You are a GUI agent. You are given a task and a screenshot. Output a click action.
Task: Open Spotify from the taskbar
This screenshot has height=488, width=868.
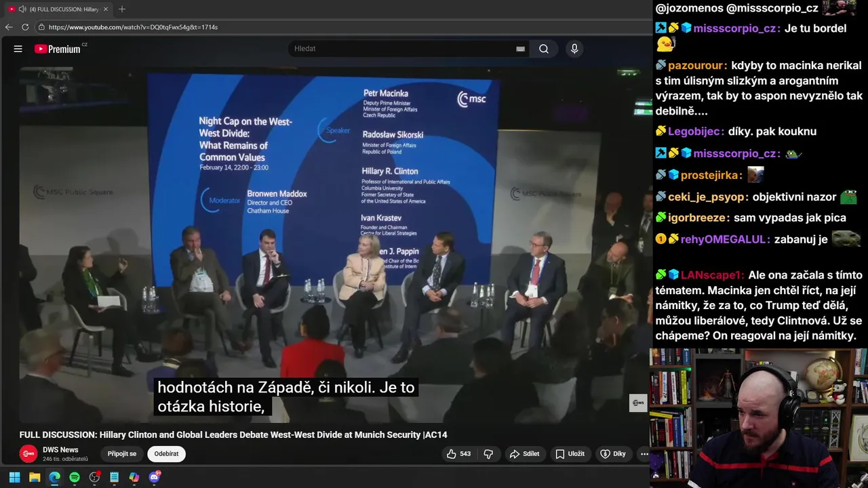pyautogui.click(x=75, y=477)
